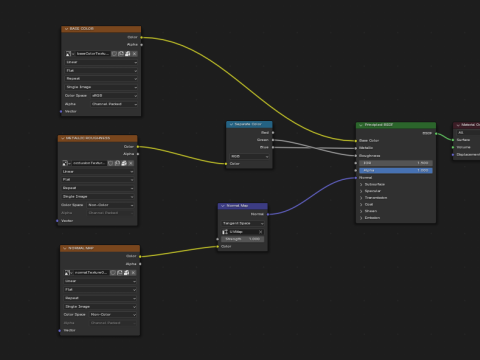Open sRGB color space dropdown in BASE COLOR node
480x360 pixels.
pyautogui.click(x=114, y=96)
